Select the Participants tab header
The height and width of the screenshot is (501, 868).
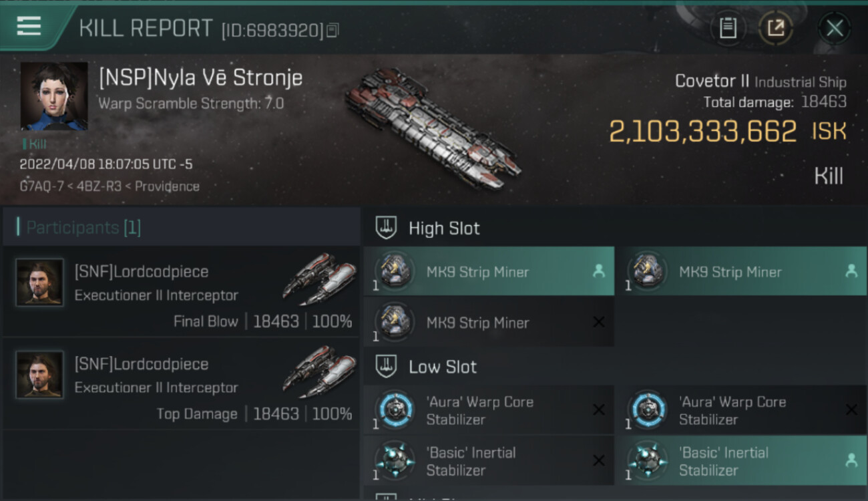pos(83,228)
